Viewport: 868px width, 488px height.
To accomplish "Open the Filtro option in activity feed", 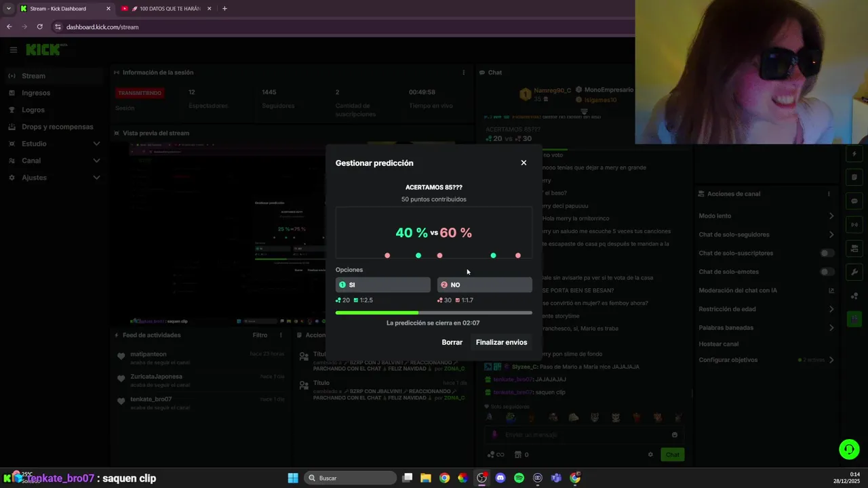I will coord(260,335).
